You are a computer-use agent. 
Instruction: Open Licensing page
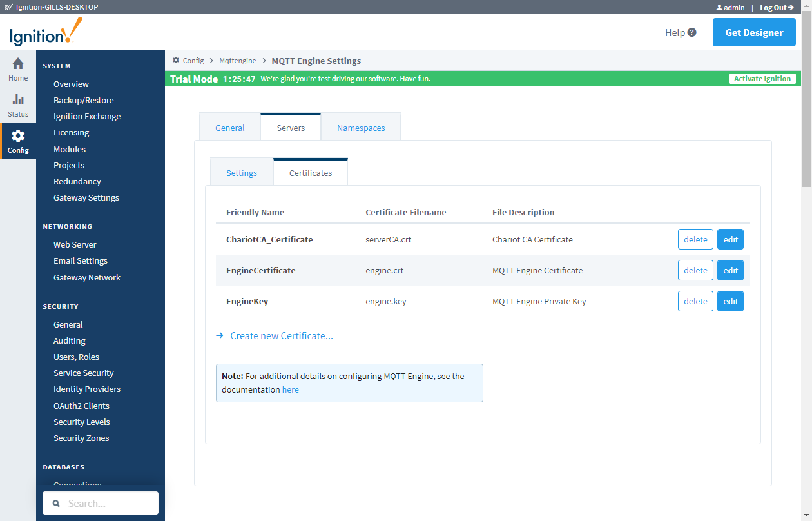coord(71,132)
